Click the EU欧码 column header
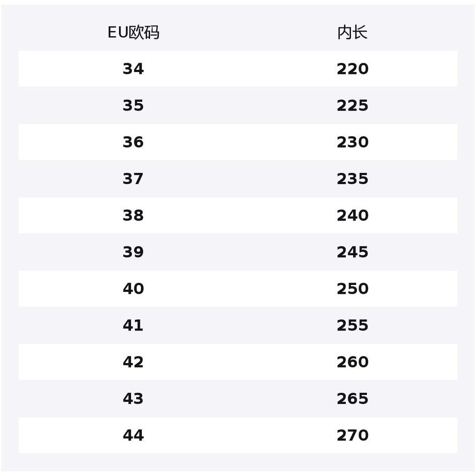Screen dimensions: 476x476 click(x=133, y=33)
